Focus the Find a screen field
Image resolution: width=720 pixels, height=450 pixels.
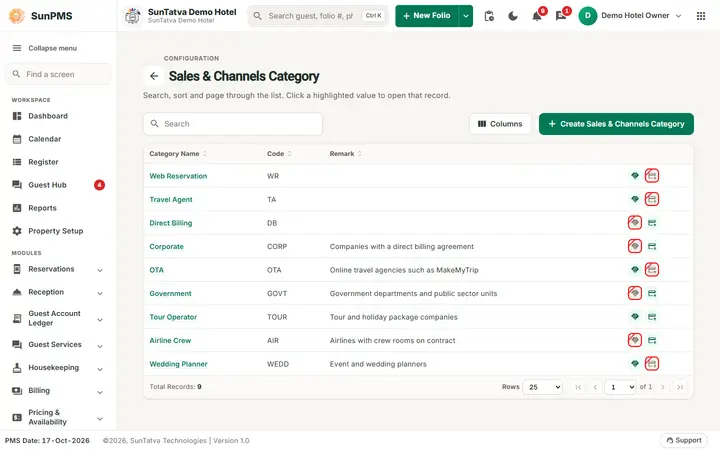[58, 74]
